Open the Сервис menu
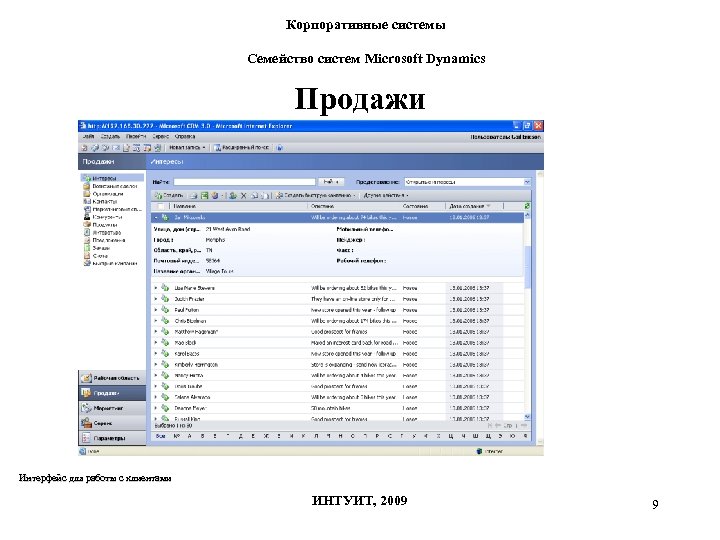The image size is (720, 540). coord(161,136)
